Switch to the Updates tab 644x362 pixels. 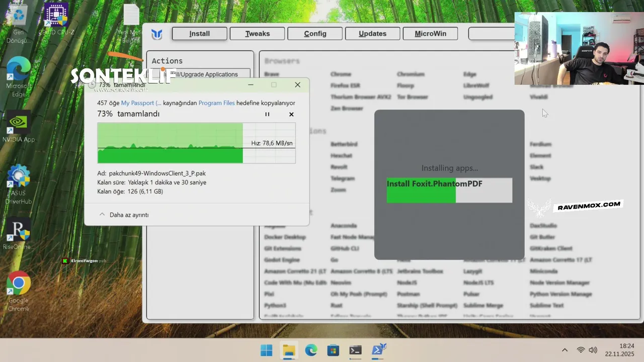(373, 34)
